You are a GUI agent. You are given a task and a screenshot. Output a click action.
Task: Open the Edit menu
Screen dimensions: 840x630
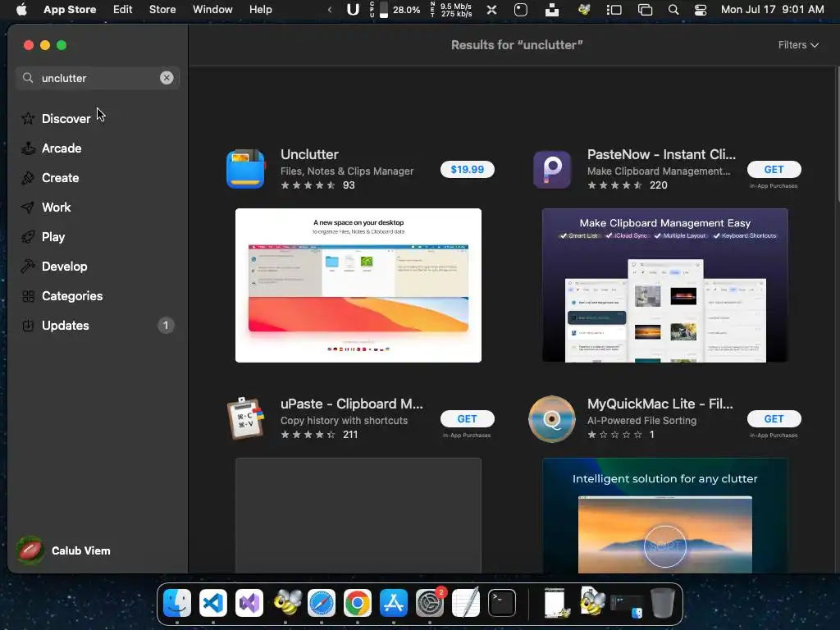point(123,10)
